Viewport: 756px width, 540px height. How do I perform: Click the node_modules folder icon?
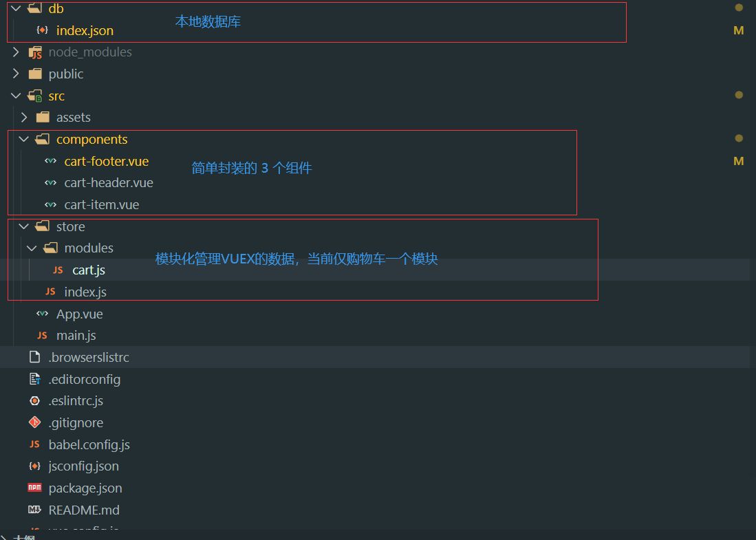[x=35, y=52]
